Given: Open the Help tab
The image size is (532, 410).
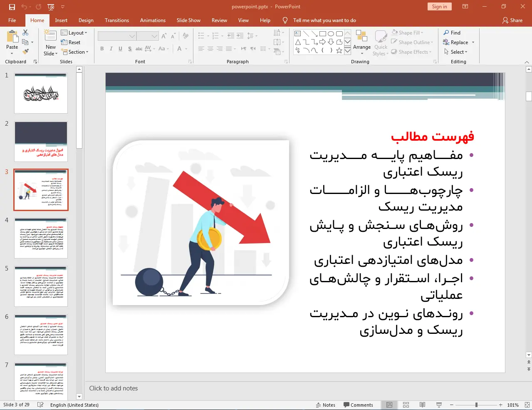Looking at the screenshot, I should (x=265, y=20).
